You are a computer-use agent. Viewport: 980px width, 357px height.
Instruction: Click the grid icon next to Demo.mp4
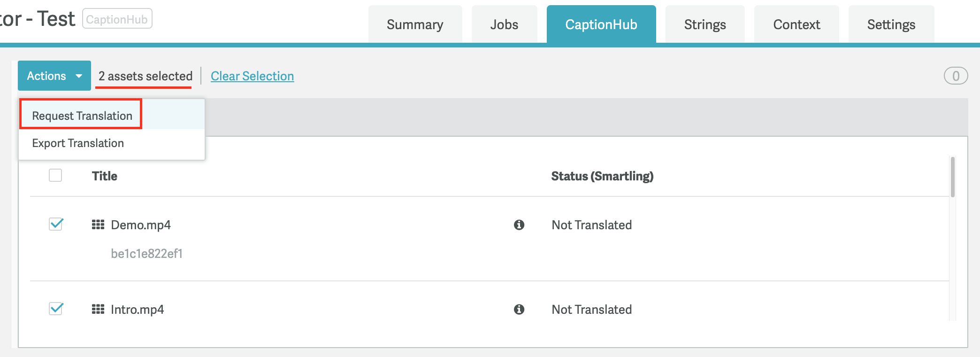point(98,225)
